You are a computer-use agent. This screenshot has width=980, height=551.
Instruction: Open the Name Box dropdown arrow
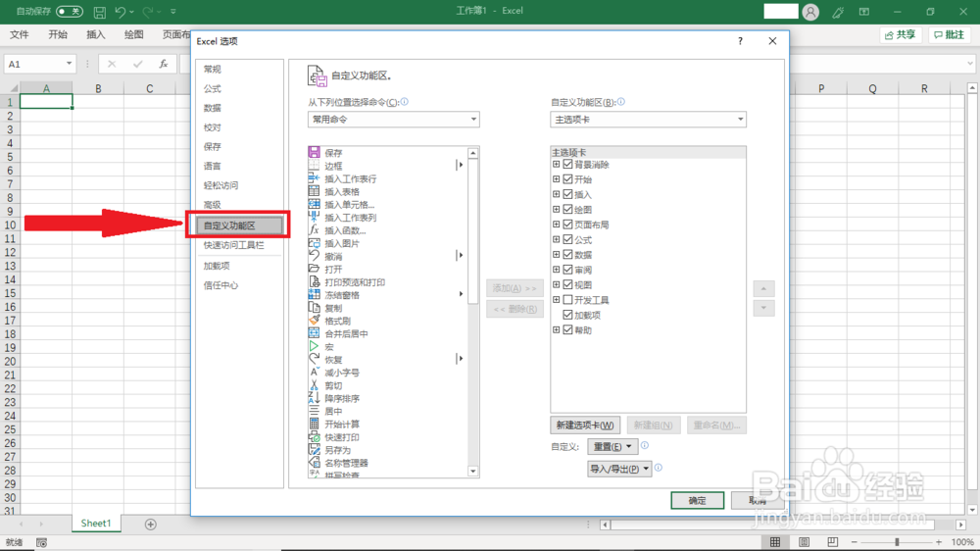69,64
